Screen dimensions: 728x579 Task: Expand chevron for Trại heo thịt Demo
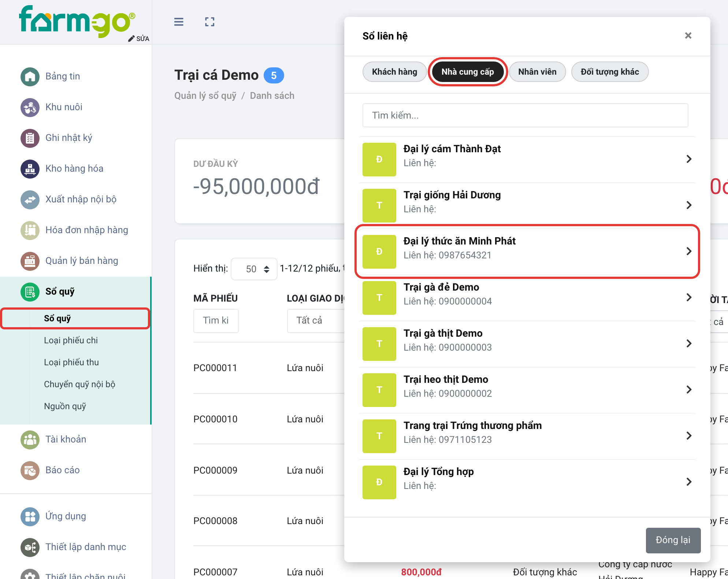(x=689, y=389)
